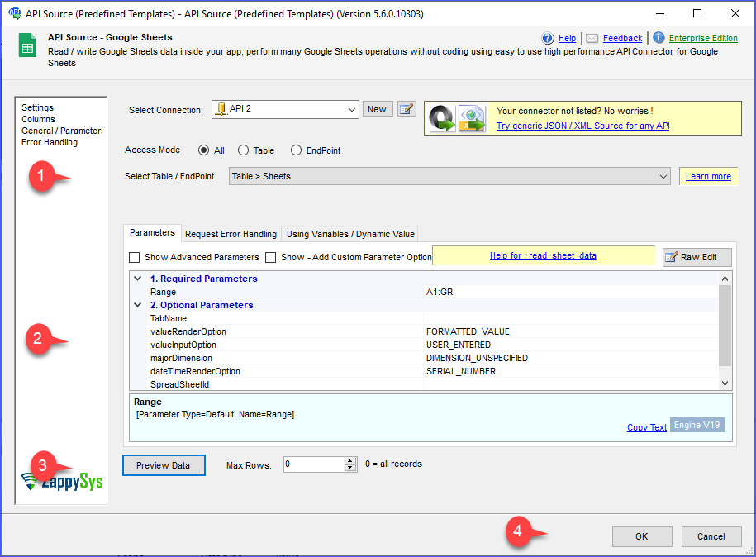
Task: Click the Engine V19 button
Action: point(697,425)
